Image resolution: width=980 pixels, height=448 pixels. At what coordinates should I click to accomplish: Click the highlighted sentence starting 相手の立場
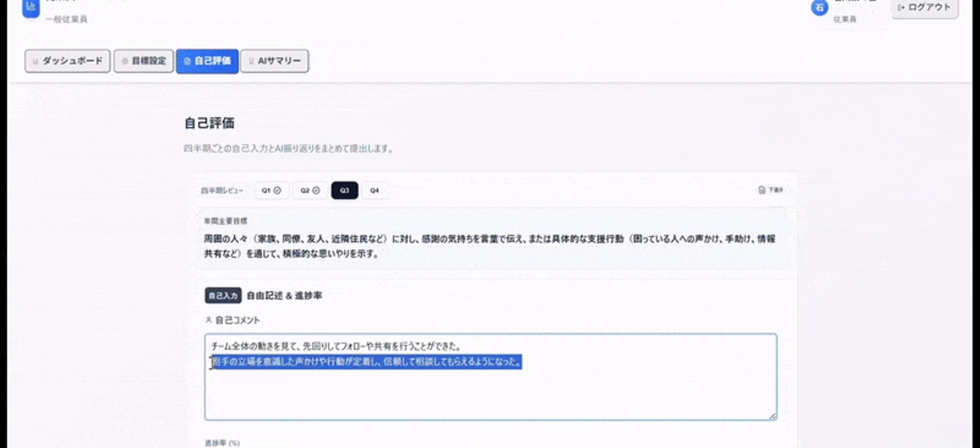[x=366, y=362]
